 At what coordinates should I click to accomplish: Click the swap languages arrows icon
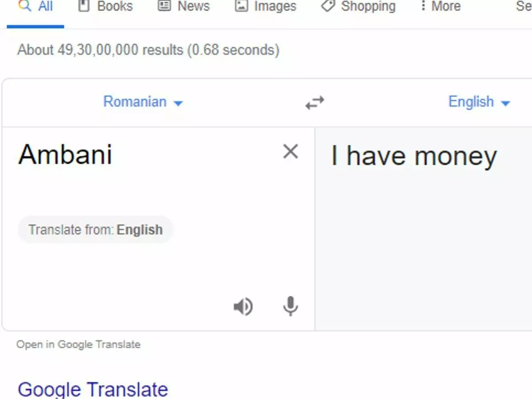[315, 102]
